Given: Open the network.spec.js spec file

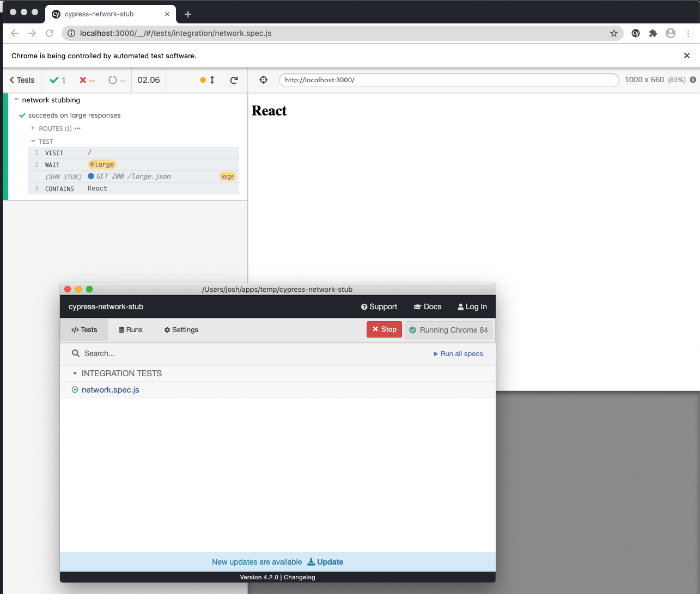Looking at the screenshot, I should (x=111, y=390).
